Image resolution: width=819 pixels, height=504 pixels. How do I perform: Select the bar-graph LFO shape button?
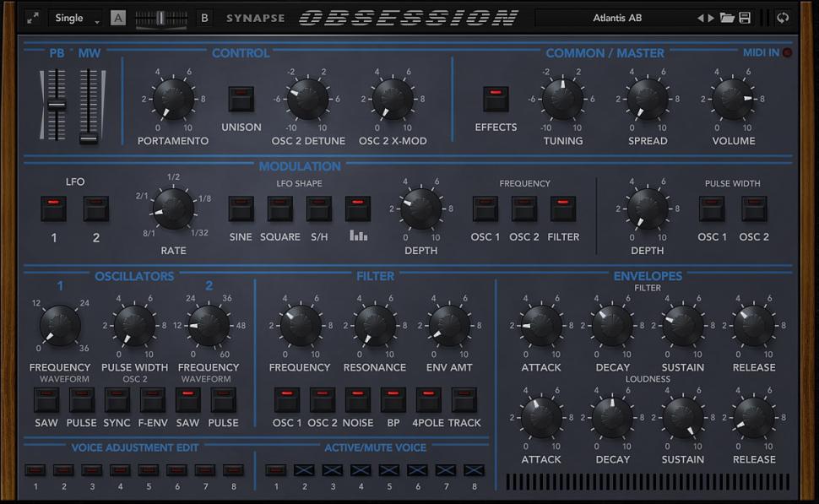[x=358, y=209]
